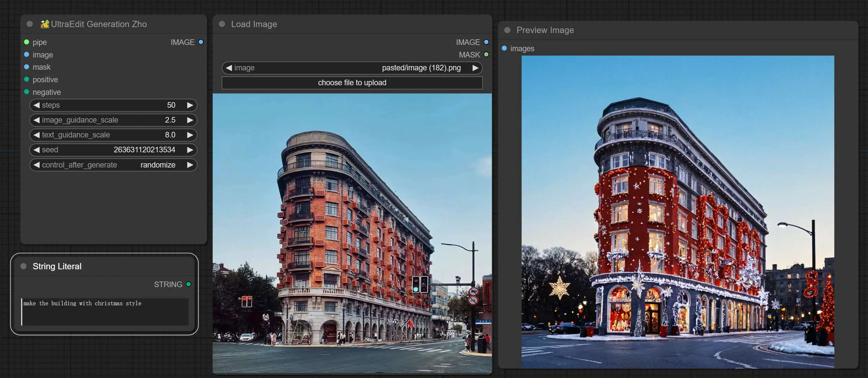The image size is (868, 378).
Task: Click the images input socket on Preview Image
Action: coord(504,48)
